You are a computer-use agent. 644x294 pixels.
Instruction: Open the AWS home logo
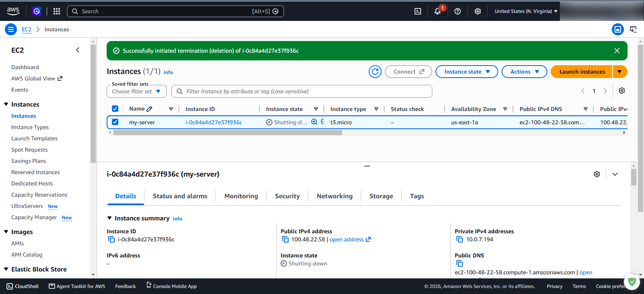pyautogui.click(x=13, y=11)
